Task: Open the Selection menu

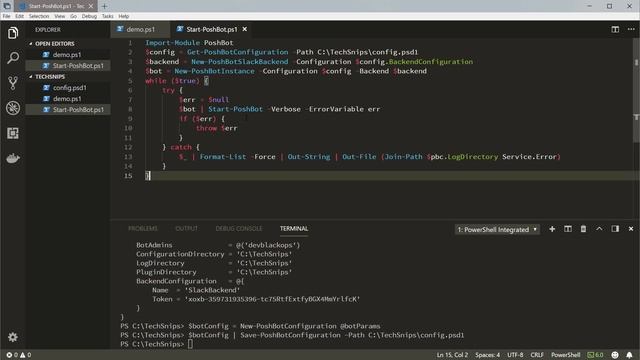Action: (x=39, y=16)
